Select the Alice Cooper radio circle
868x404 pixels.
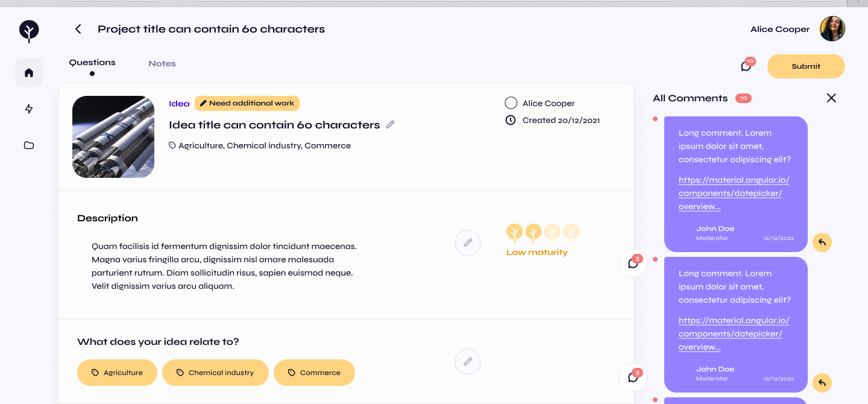click(x=511, y=103)
